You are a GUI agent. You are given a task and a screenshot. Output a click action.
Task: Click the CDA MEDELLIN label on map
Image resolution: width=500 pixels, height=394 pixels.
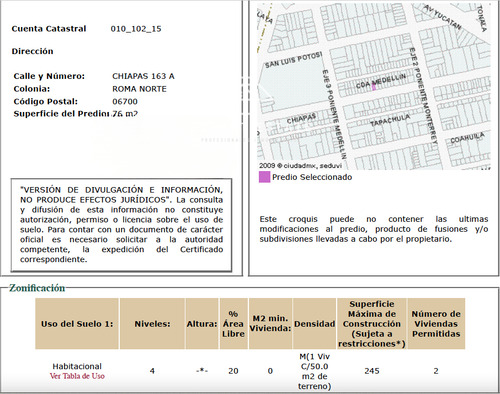coord(381,81)
